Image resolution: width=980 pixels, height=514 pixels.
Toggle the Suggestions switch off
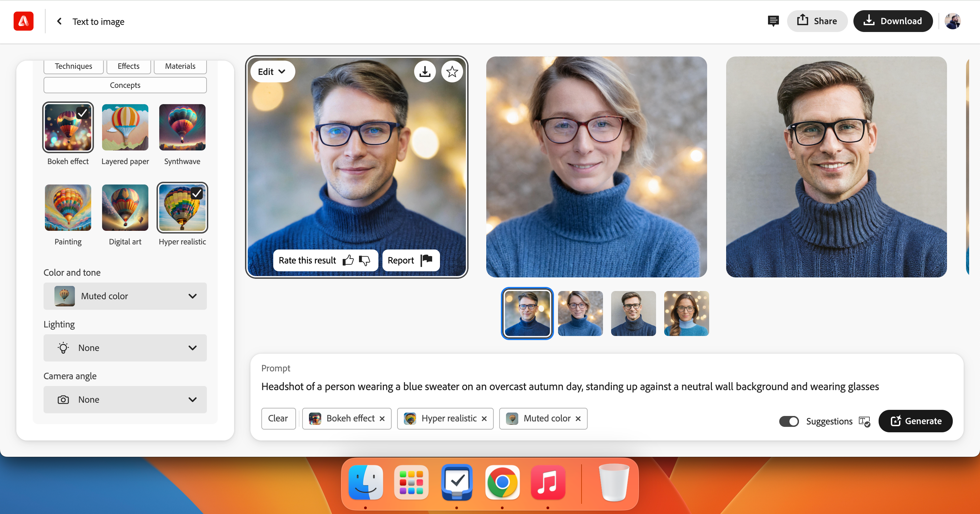pos(789,421)
